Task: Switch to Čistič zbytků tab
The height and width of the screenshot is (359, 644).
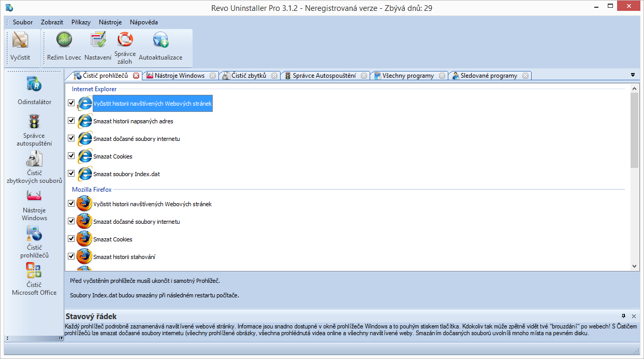Action: click(248, 76)
